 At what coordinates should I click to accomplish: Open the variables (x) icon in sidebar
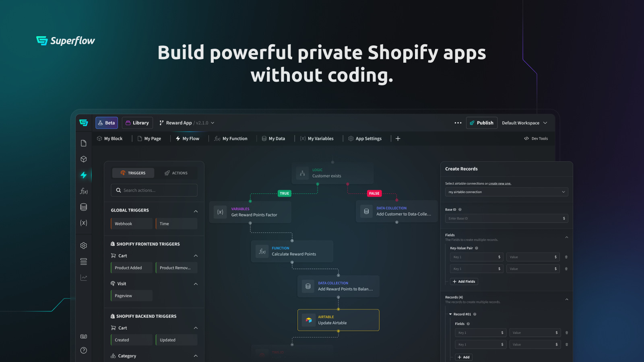[84, 223]
